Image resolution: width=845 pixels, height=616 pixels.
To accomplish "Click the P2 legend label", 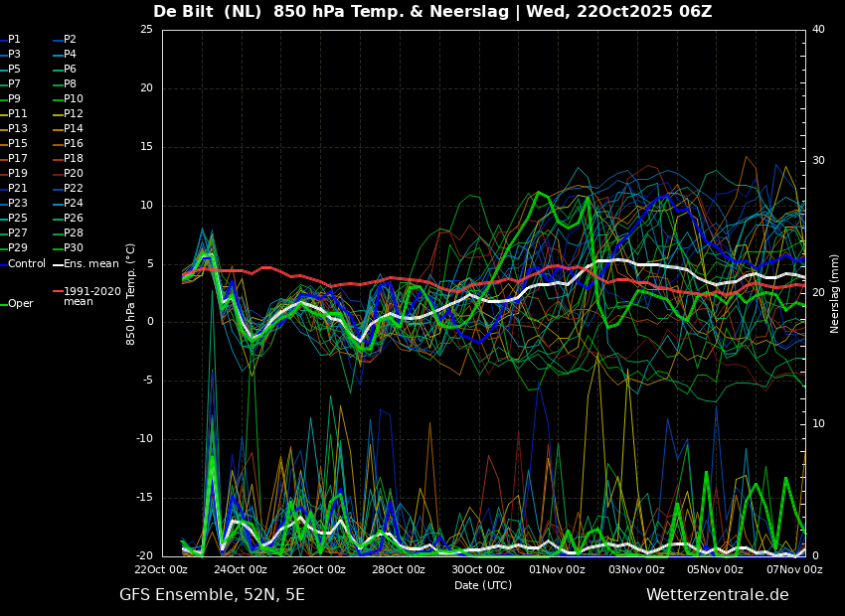I will pyautogui.click(x=70, y=40).
